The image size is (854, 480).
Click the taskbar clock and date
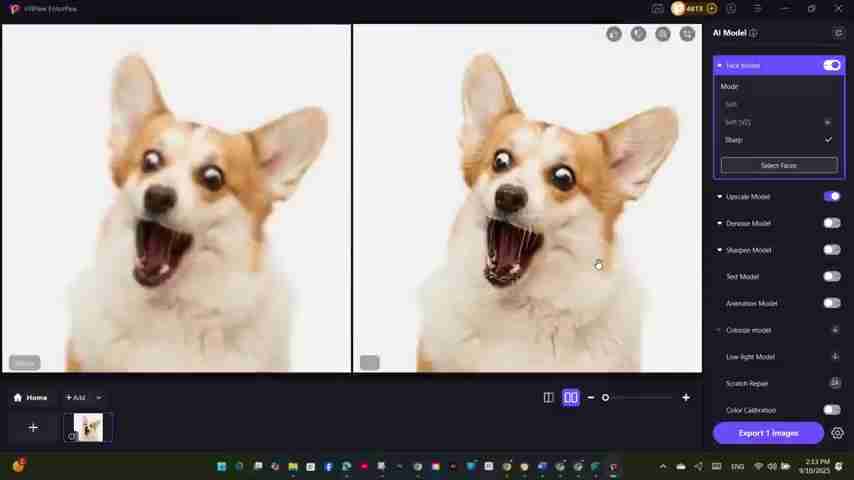tap(814, 466)
